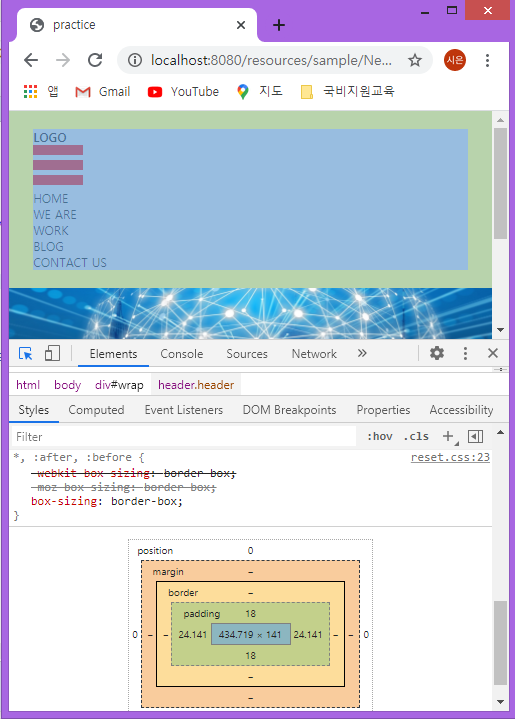Image resolution: width=515 pixels, height=719 pixels.
Task: Go back with the browser back arrow
Action: (x=31, y=60)
